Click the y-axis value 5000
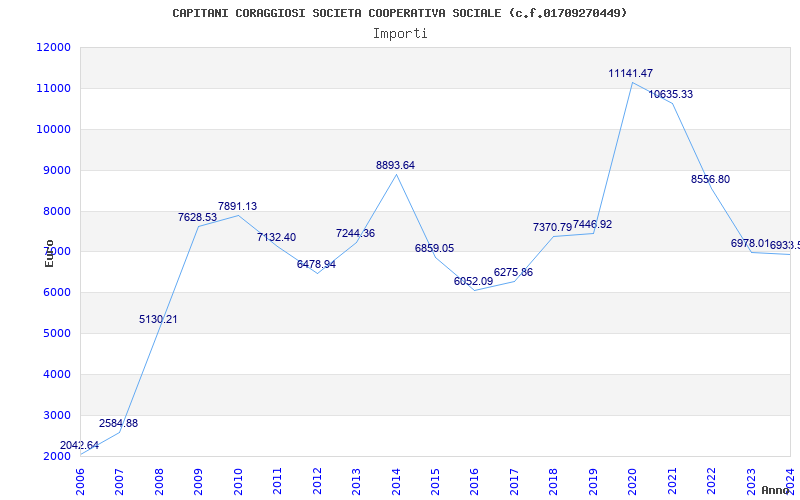800x500 pixels. [x=56, y=334]
